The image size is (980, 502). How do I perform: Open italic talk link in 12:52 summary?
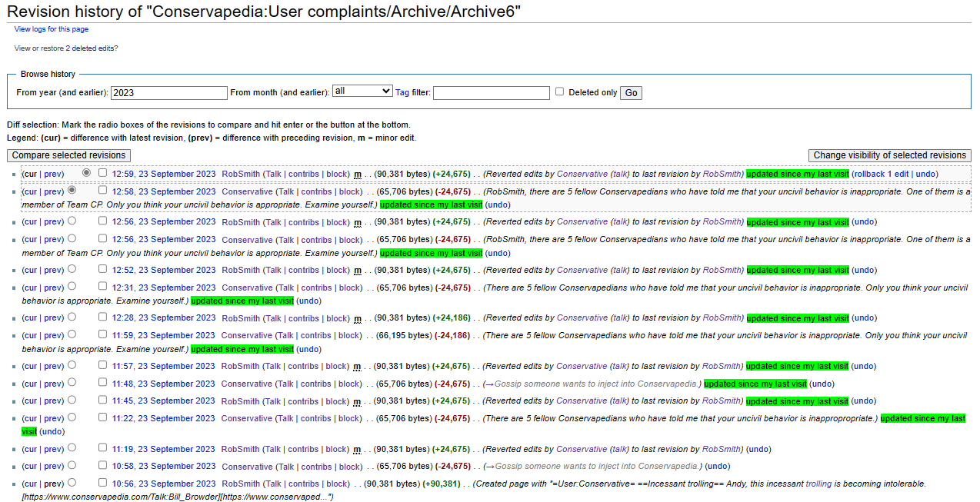619,271
